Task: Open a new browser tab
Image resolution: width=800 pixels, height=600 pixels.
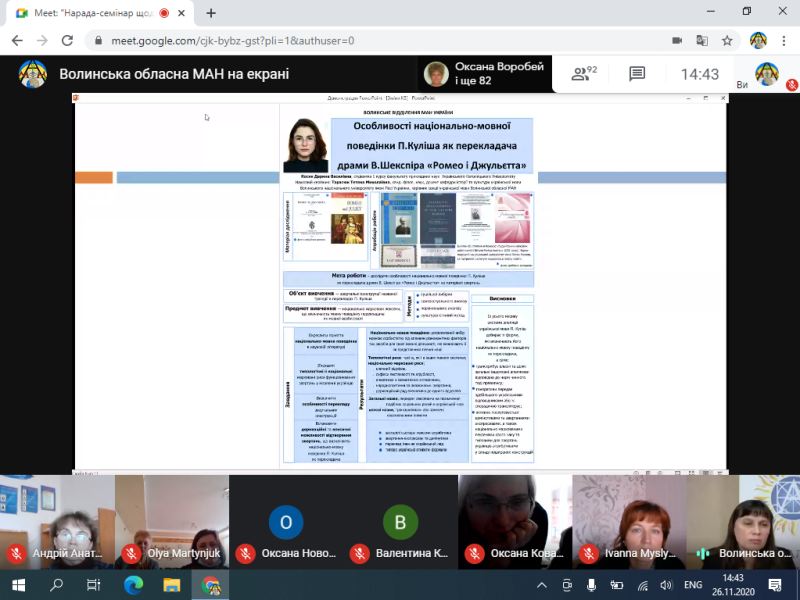Action: pos(211,13)
